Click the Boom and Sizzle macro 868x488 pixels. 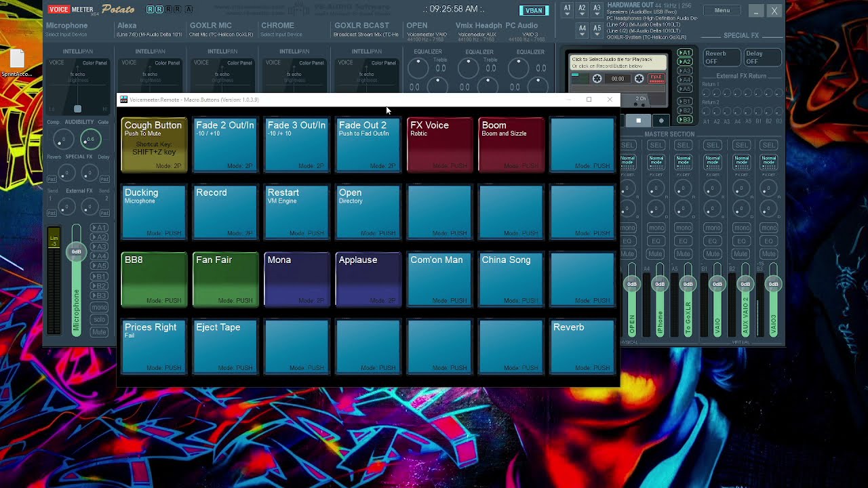pyautogui.click(x=511, y=144)
